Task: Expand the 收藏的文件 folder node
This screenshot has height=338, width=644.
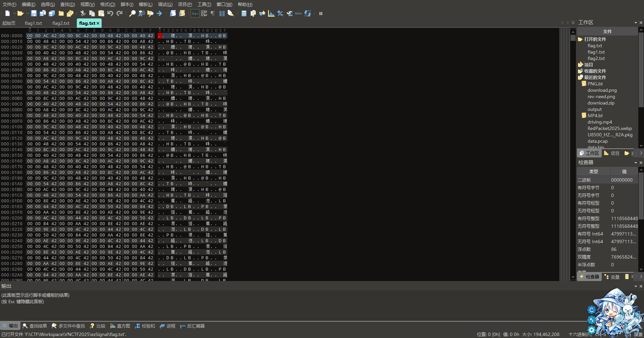Action: point(580,71)
